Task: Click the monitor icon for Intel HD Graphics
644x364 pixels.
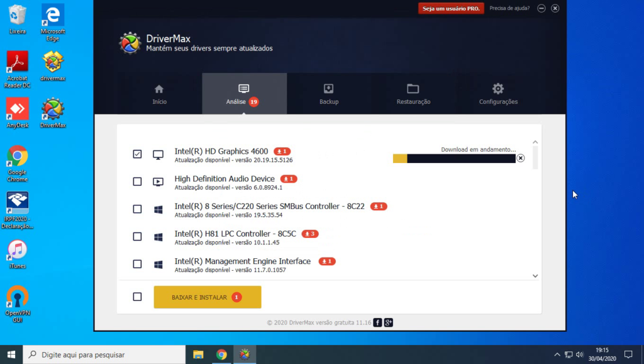Action: coord(158,155)
